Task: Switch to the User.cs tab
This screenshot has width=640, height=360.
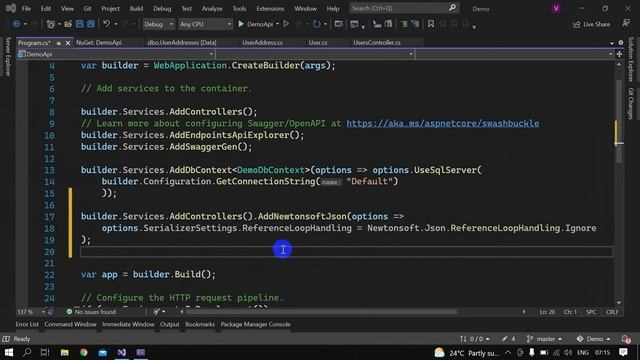Action: (x=318, y=42)
